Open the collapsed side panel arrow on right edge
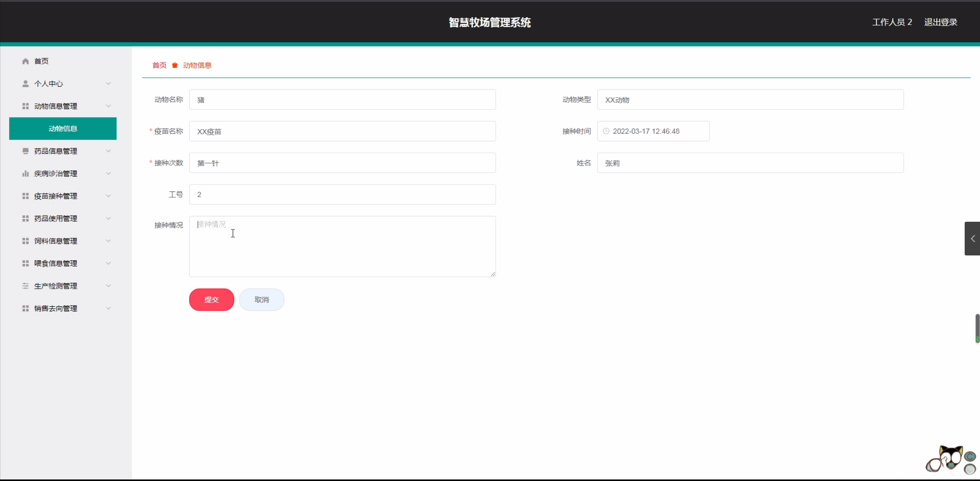 (x=972, y=239)
